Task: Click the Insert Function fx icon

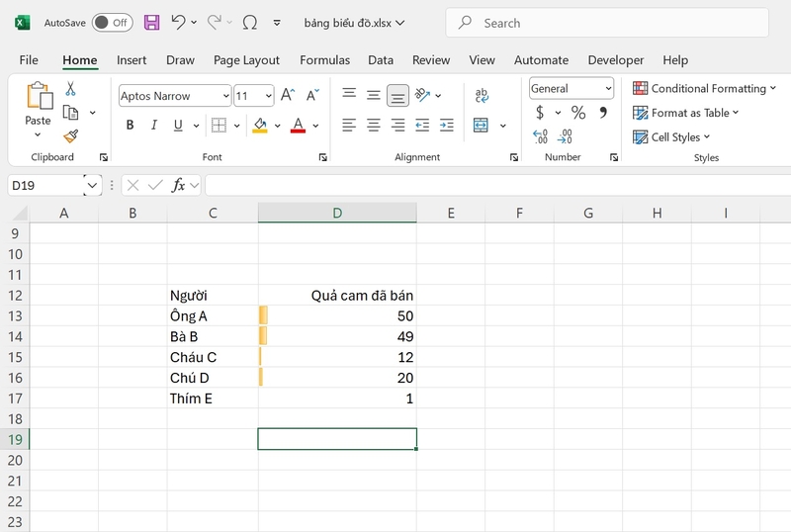Action: [178, 185]
